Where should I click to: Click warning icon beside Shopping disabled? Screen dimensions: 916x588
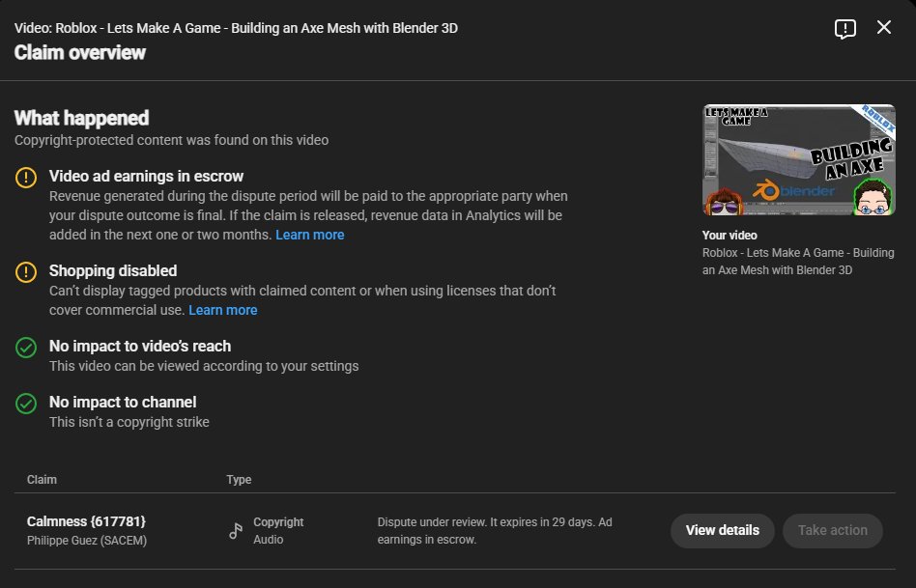click(x=26, y=272)
